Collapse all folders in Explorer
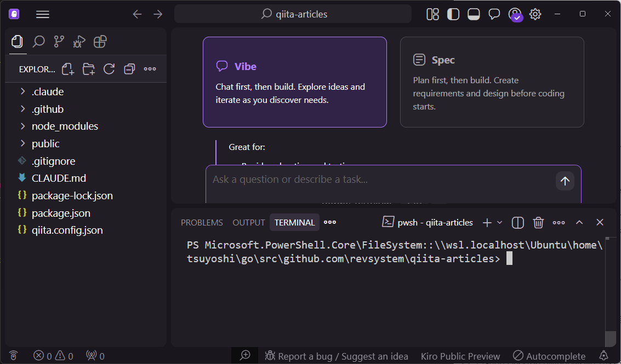The height and width of the screenshot is (364, 621). [129, 69]
